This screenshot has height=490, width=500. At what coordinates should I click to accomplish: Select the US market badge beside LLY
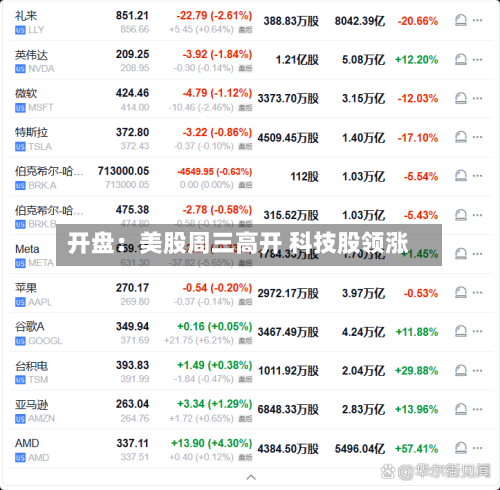click(x=20, y=30)
